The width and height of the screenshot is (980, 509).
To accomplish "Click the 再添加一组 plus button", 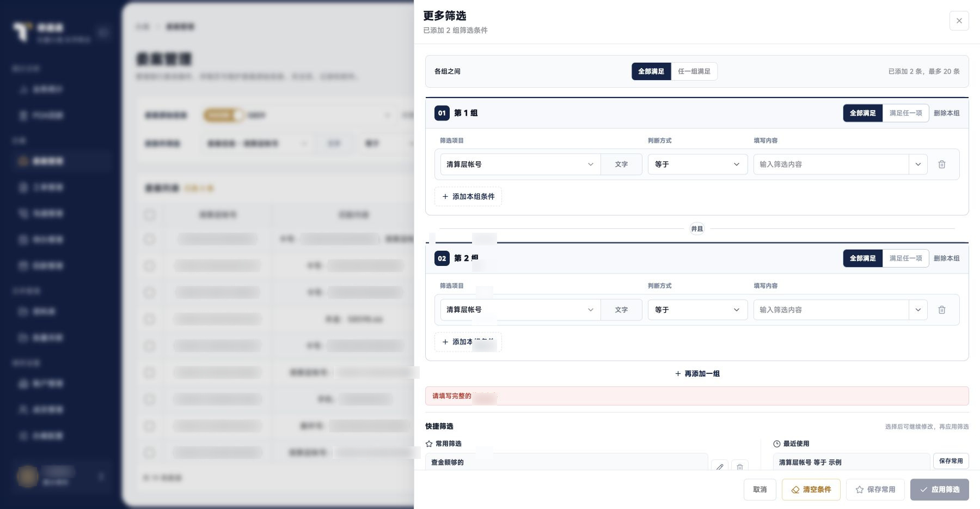I will pos(697,373).
